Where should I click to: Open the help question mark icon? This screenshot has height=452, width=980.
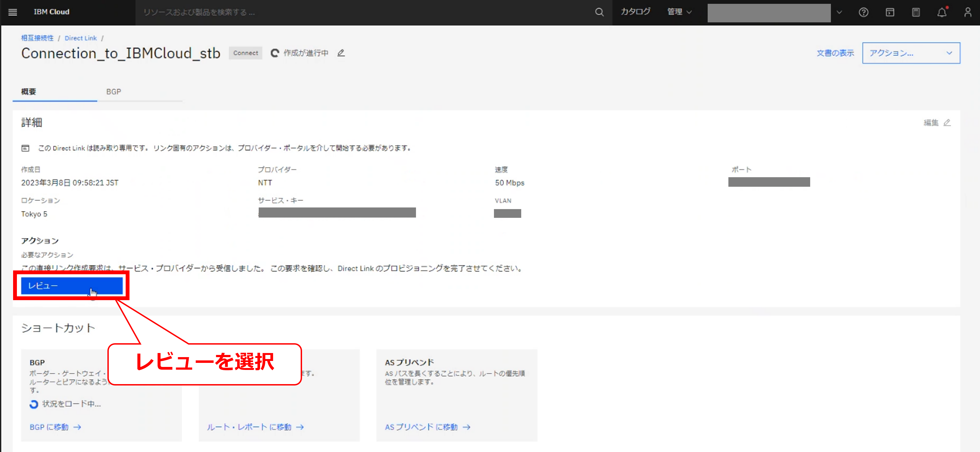(x=863, y=13)
